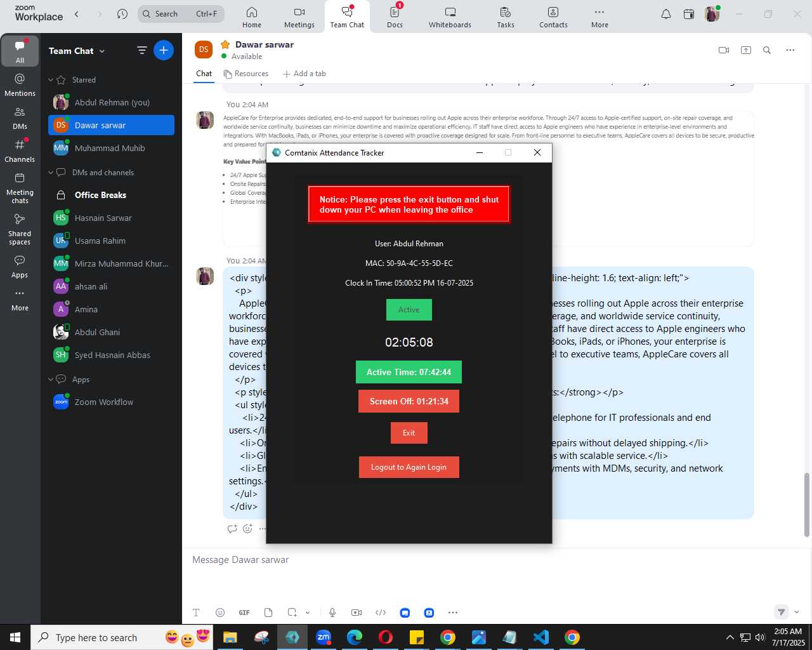Open the Meetings tab
This screenshot has height=650, width=812.
click(x=299, y=17)
